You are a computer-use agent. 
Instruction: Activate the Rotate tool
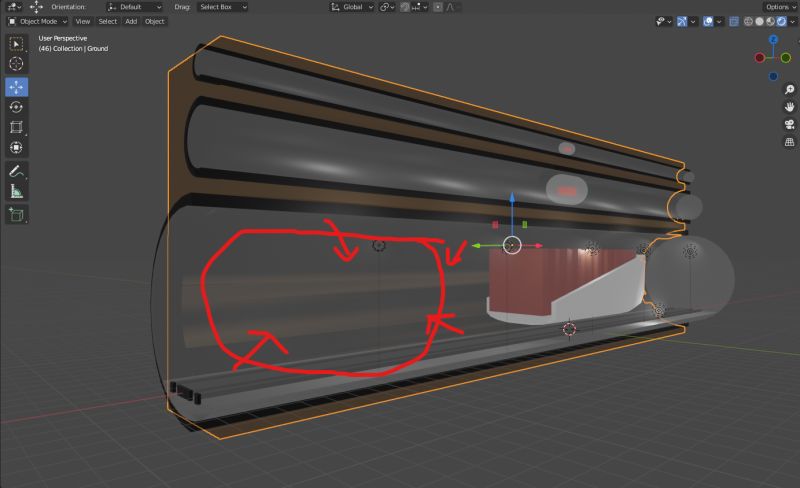point(16,107)
